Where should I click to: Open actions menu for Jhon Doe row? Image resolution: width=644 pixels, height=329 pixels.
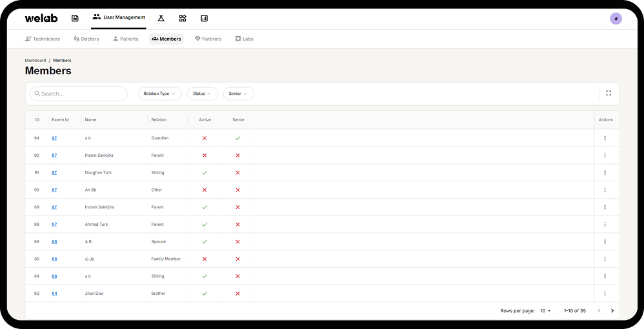(605, 294)
